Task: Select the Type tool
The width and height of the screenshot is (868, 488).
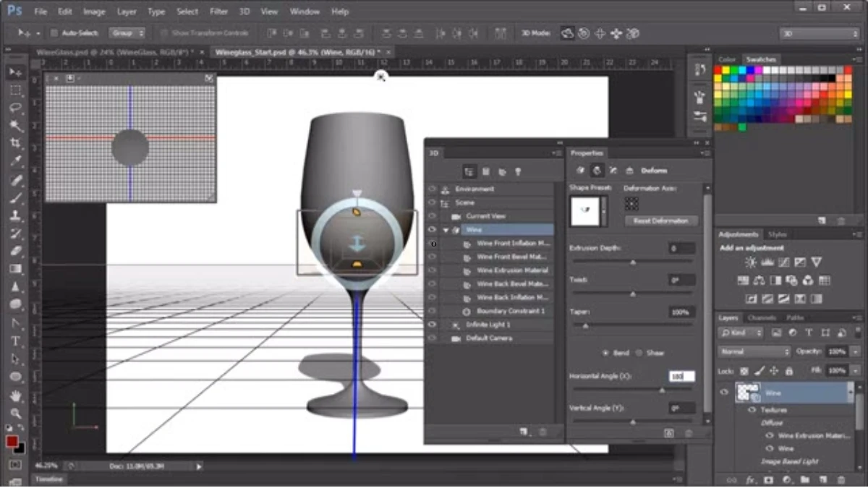Action: click(x=15, y=341)
